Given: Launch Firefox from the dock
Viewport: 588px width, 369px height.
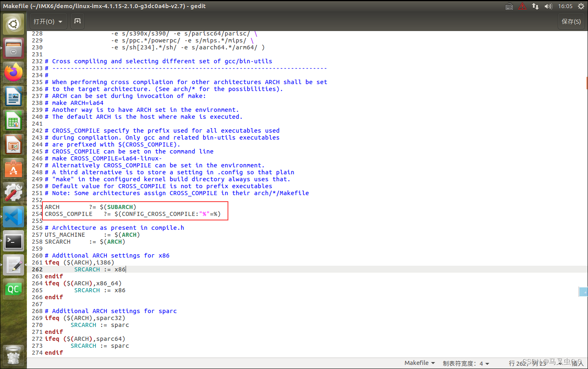Looking at the screenshot, I should point(13,72).
